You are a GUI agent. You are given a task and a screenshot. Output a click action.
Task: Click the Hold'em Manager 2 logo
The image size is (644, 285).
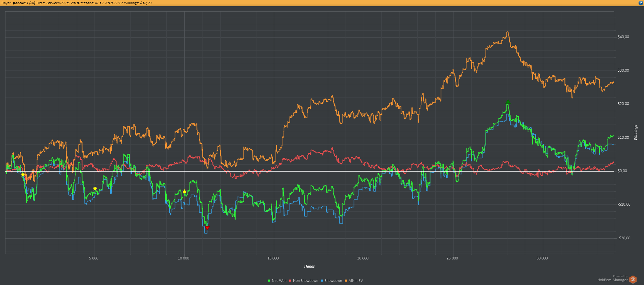[633, 280]
